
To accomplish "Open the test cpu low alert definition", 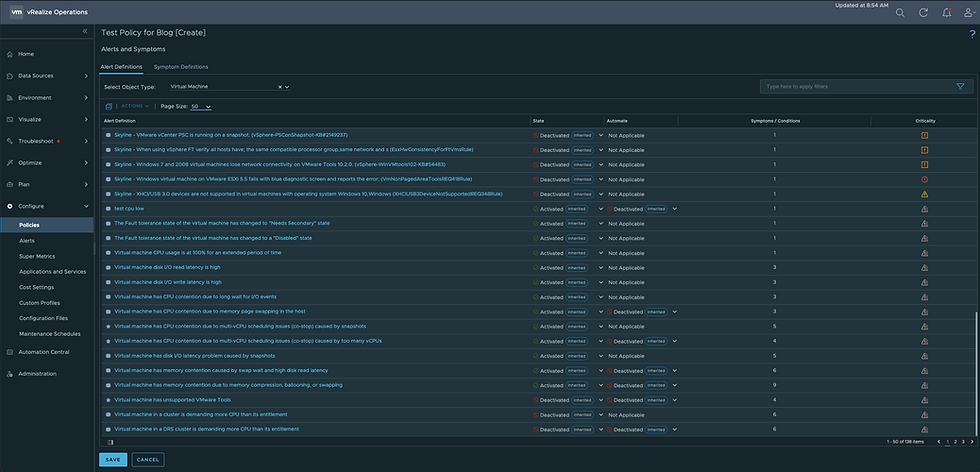I will click(x=129, y=209).
